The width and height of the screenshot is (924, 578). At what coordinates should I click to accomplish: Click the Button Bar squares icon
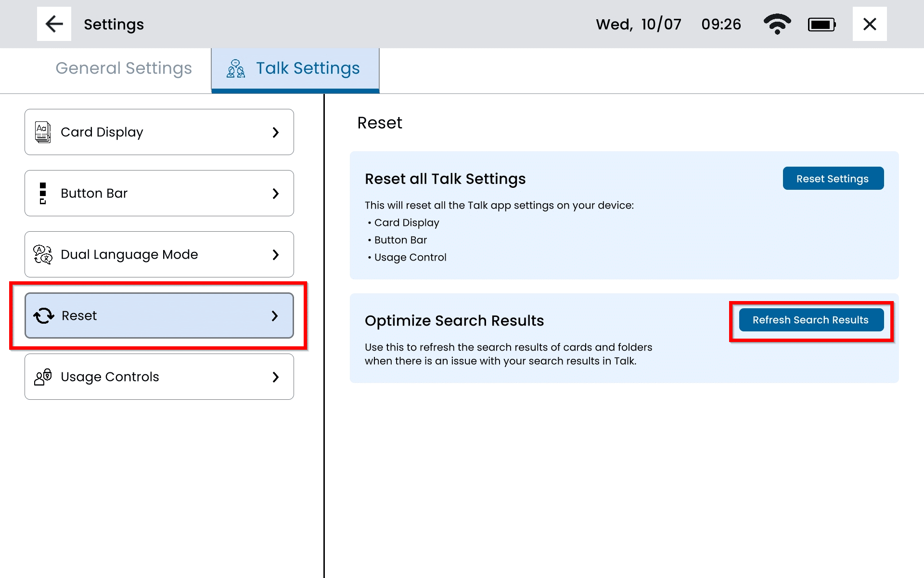click(x=43, y=193)
